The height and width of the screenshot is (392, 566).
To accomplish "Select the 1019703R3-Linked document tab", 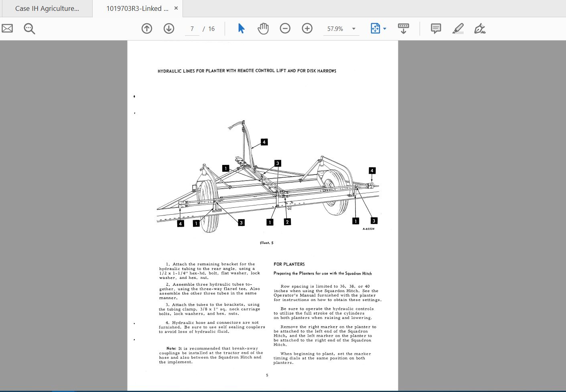I will (x=137, y=8).
